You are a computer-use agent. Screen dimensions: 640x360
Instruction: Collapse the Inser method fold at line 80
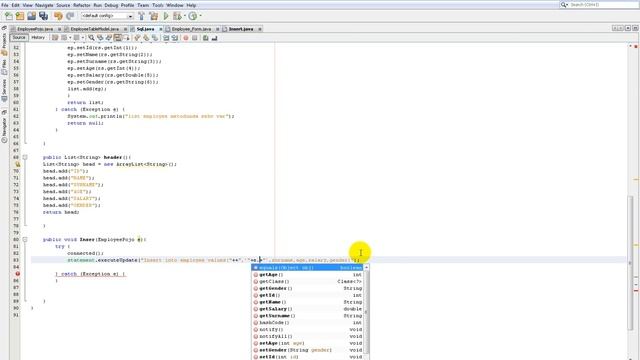[25, 240]
